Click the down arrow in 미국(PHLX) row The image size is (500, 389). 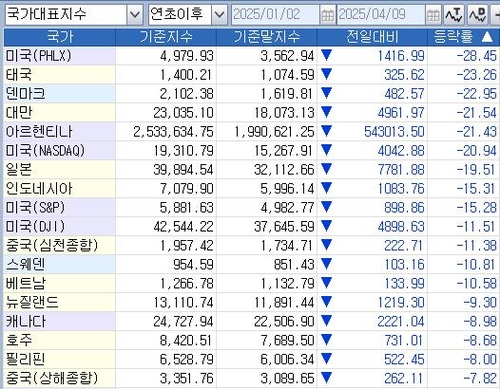(327, 55)
